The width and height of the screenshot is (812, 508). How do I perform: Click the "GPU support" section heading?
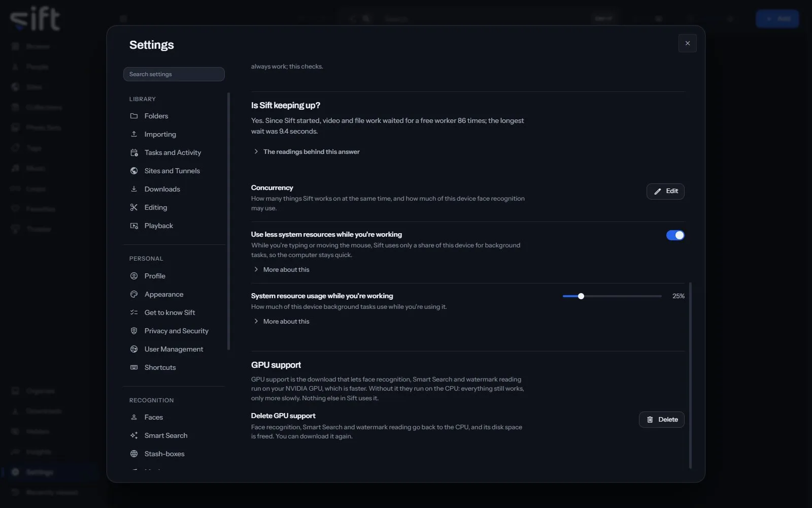276,365
